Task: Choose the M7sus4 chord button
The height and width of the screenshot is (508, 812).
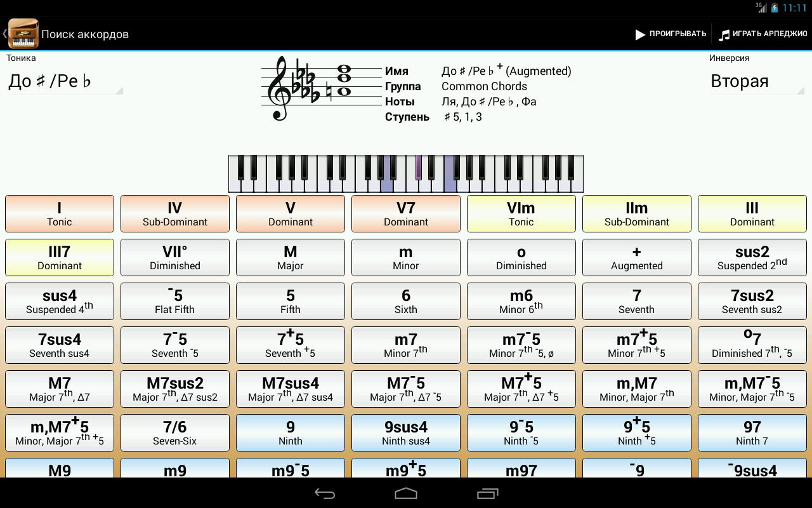Action: [x=291, y=389]
